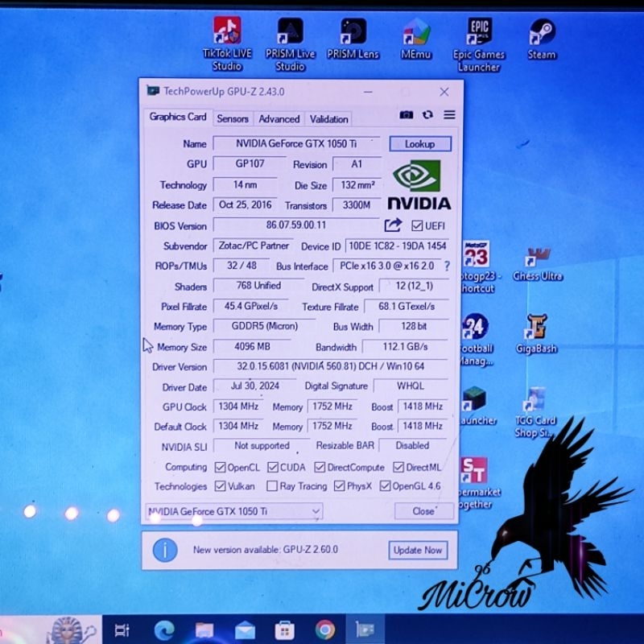Click Close button in GPU-Z
This screenshot has height=644, width=644.
tap(424, 511)
